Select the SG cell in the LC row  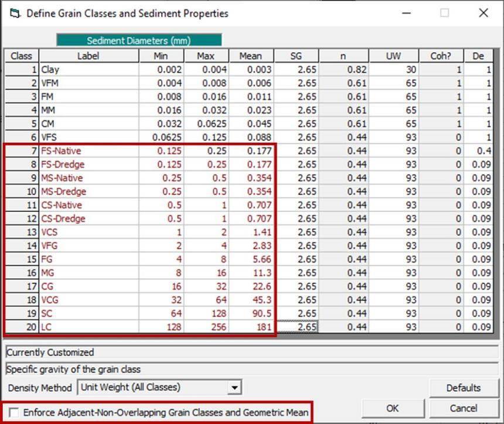(x=296, y=327)
